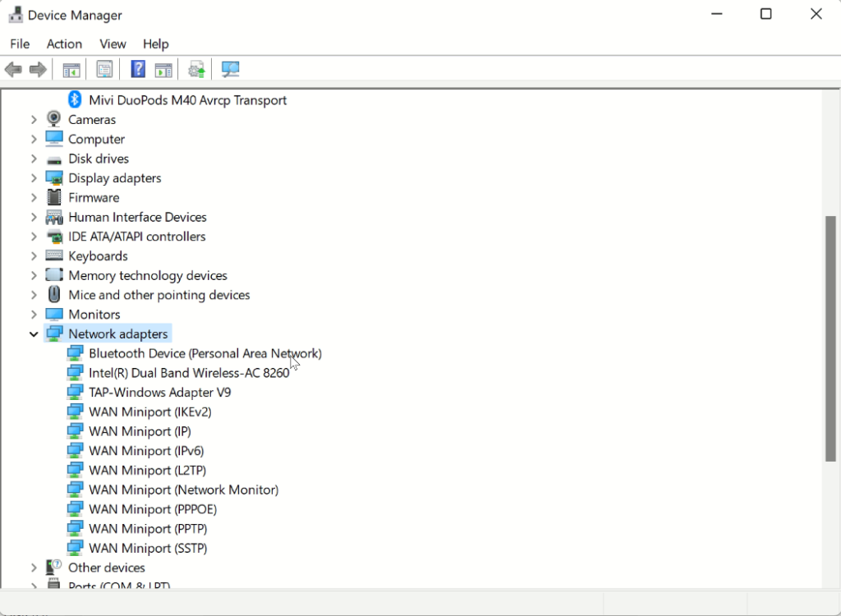Toggle the Show/Hide Console Tree toolbar icon
The image size is (841, 616).
pos(71,69)
